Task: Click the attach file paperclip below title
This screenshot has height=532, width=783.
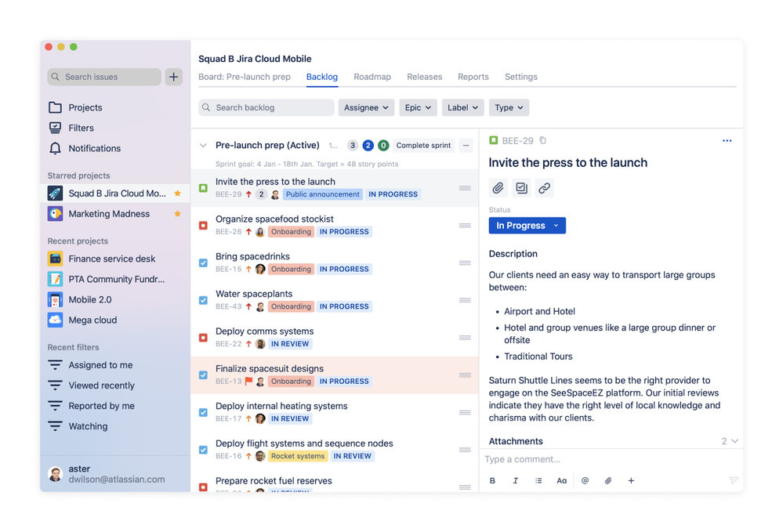Action: (x=498, y=188)
